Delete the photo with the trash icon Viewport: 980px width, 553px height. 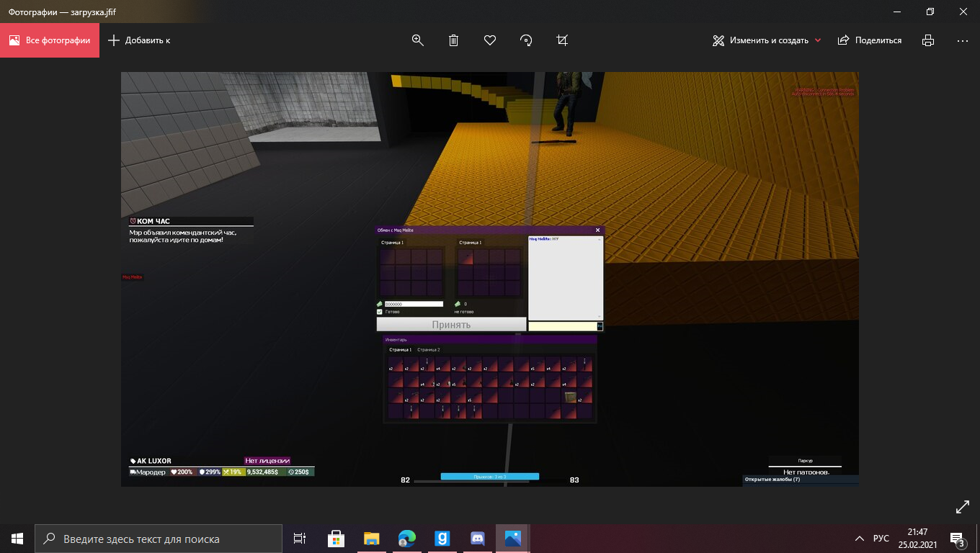(453, 40)
